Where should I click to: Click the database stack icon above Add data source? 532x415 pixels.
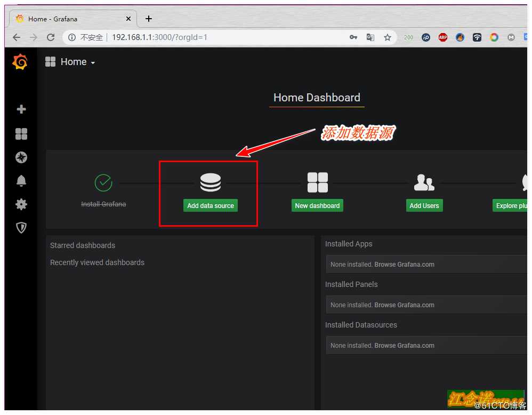(x=211, y=183)
